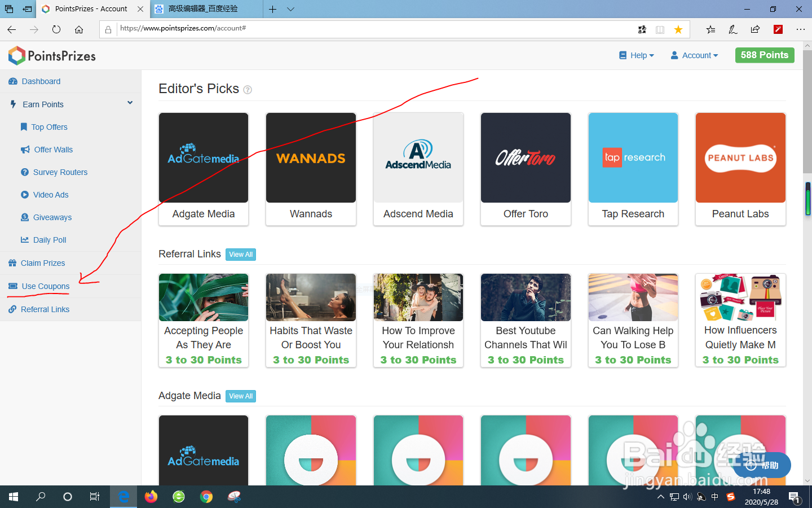Open 'How Influencers Quietly Make M' article
This screenshot has width=812, height=508.
click(740, 321)
